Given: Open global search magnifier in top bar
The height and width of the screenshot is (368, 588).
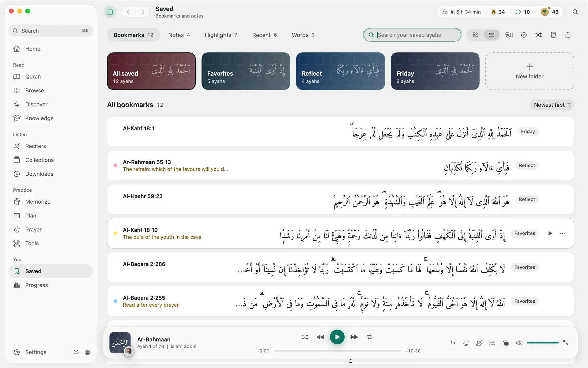Looking at the screenshot, I should point(575,12).
